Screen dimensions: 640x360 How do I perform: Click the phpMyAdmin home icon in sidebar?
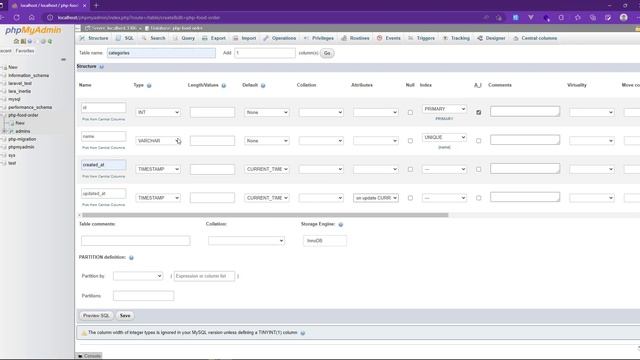[x=16, y=41]
